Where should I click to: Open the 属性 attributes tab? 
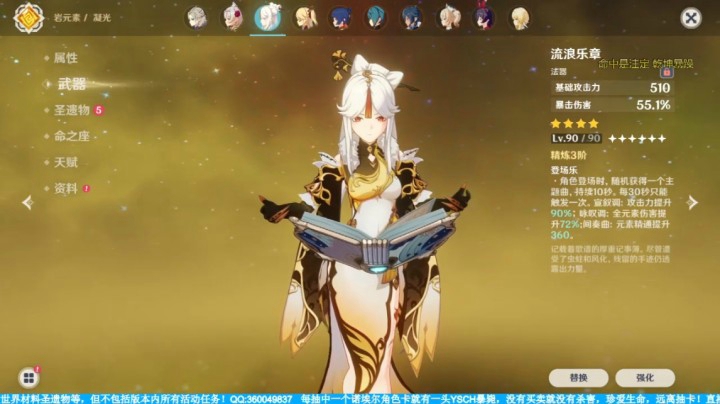pyautogui.click(x=66, y=58)
